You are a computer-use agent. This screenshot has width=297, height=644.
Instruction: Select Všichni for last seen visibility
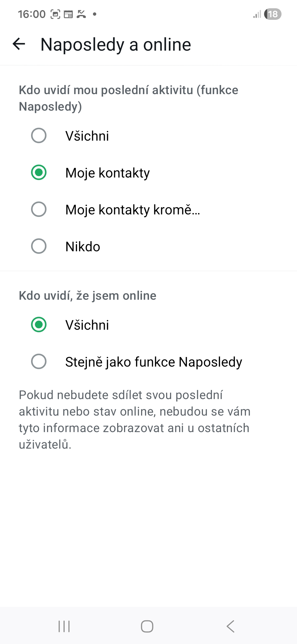pos(39,135)
